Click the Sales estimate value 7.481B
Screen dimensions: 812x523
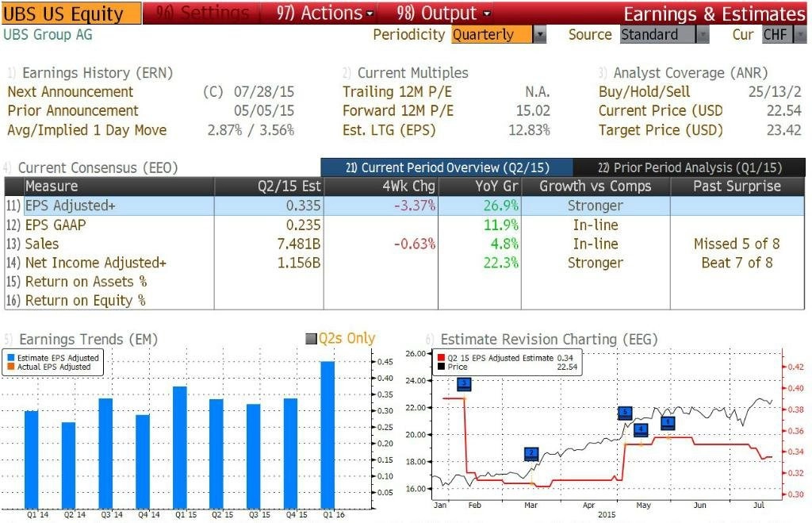coord(299,244)
